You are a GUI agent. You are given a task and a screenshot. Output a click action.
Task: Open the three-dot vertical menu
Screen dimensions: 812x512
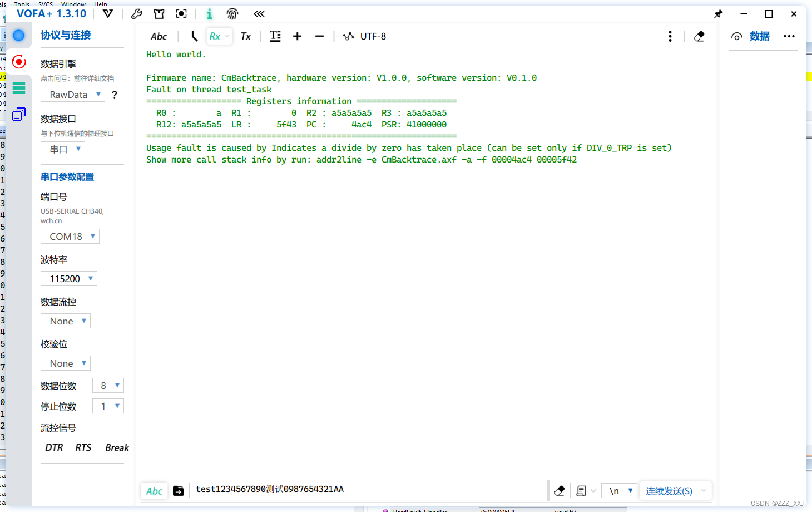(x=670, y=36)
